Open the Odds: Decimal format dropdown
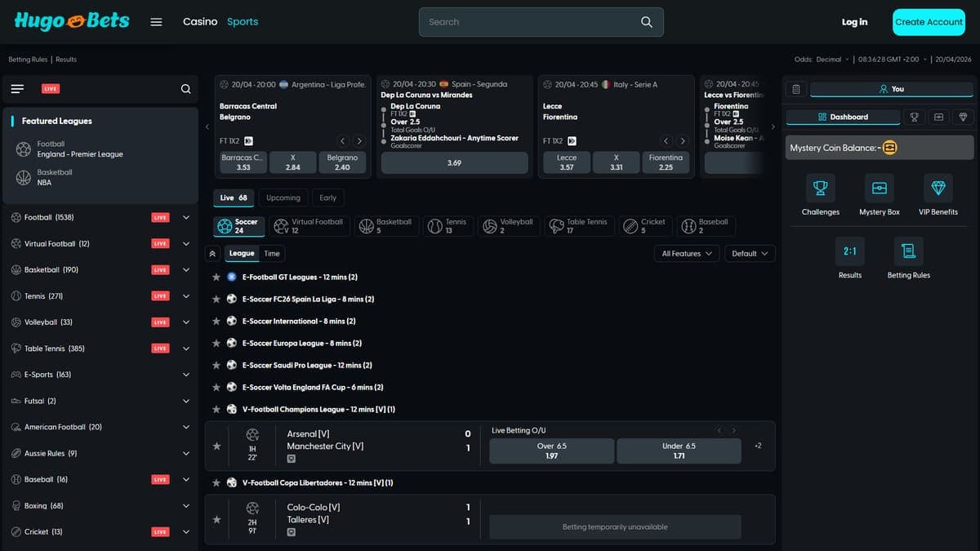This screenshot has width=980, height=551. click(822, 60)
